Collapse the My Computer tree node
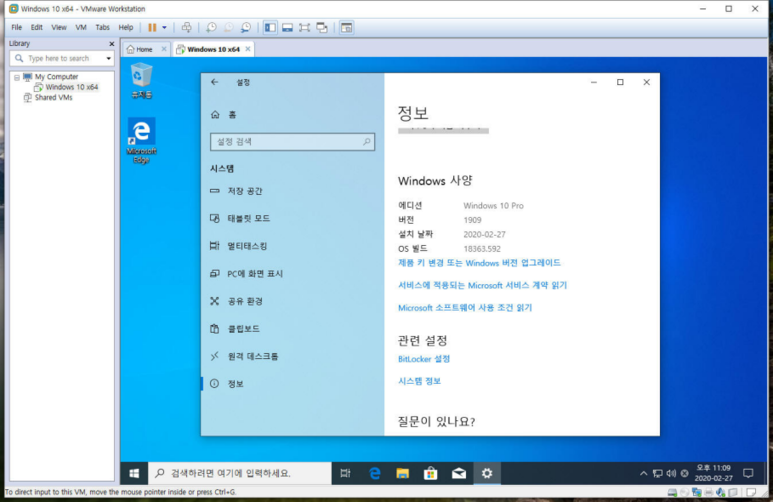This screenshot has height=502, width=773. click(x=17, y=77)
